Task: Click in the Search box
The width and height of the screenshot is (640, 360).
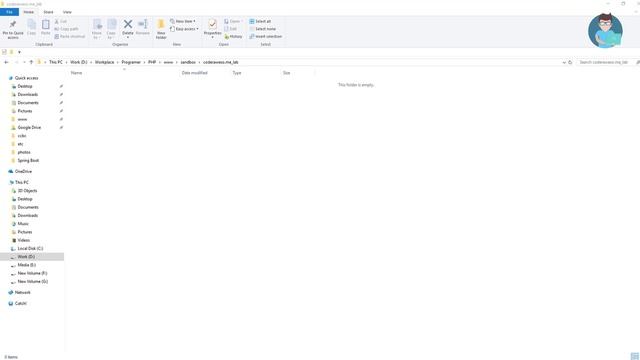Action: click(605, 62)
